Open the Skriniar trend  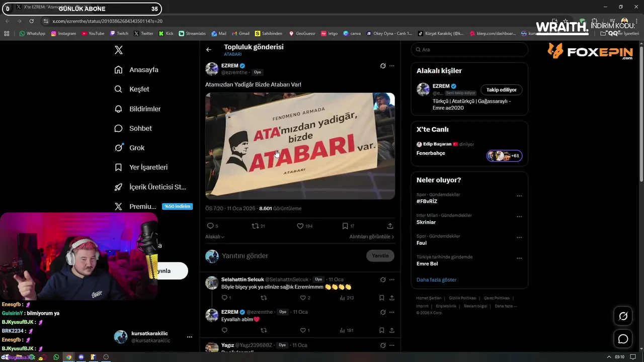coord(426,222)
